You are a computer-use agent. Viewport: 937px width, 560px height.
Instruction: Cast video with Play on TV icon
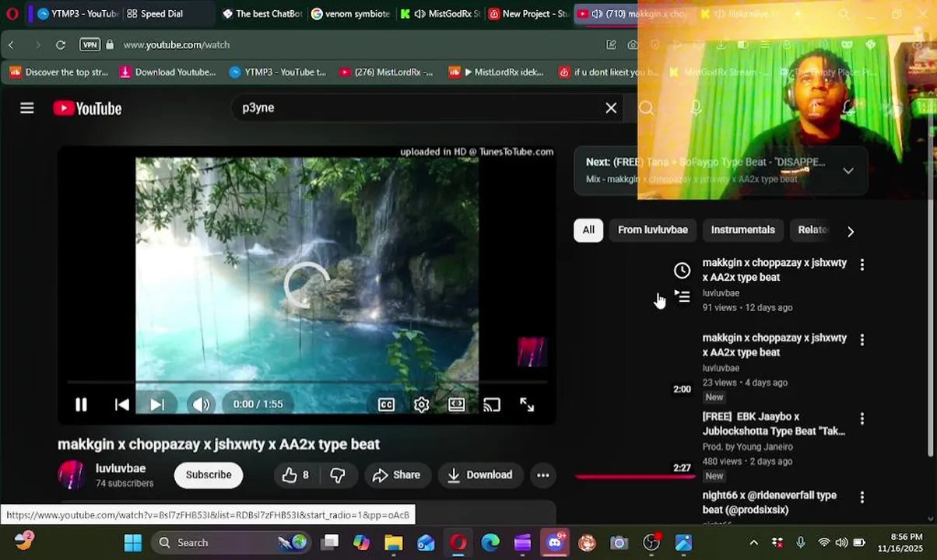click(x=492, y=404)
